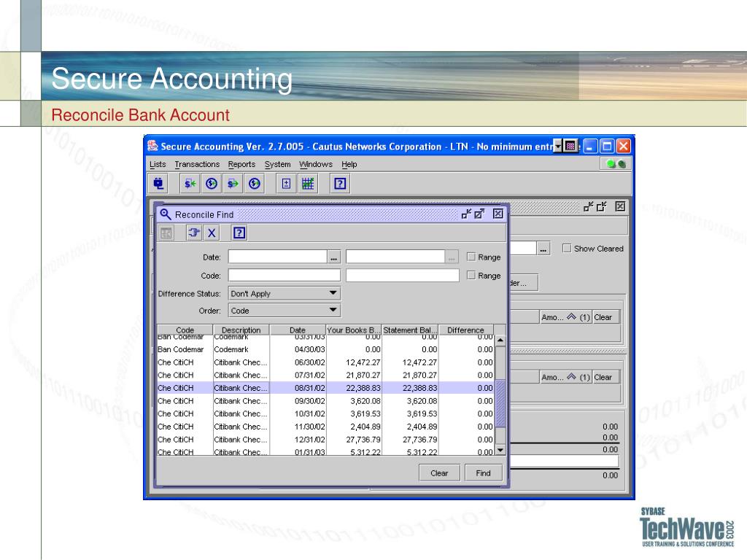
Task: Click the Clear button beside Find
Action: click(439, 472)
